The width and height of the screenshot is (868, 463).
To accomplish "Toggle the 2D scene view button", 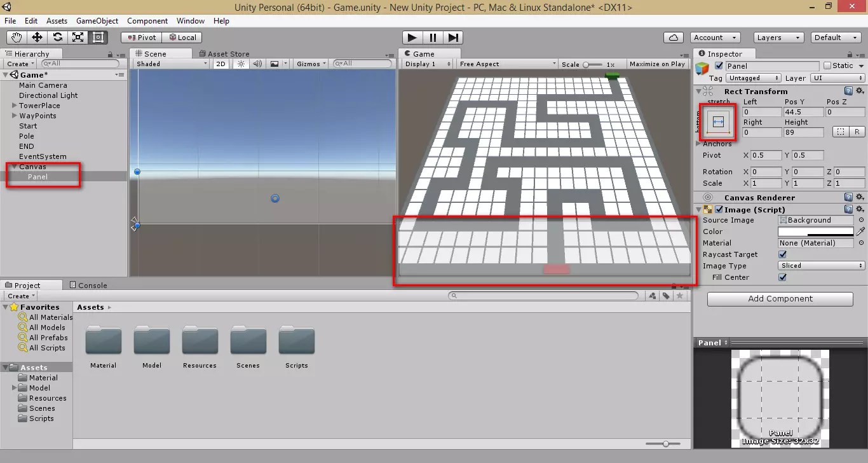I will coord(220,64).
